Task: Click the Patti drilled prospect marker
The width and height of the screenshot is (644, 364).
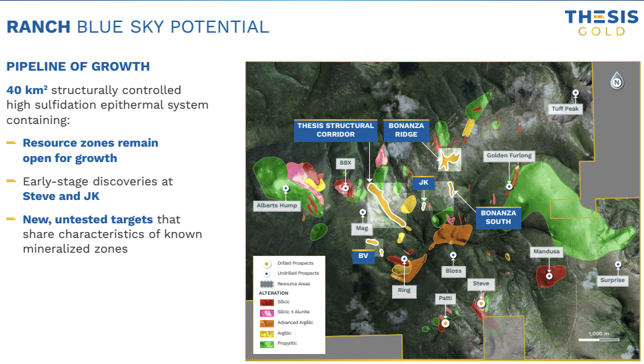Action: 445,323
